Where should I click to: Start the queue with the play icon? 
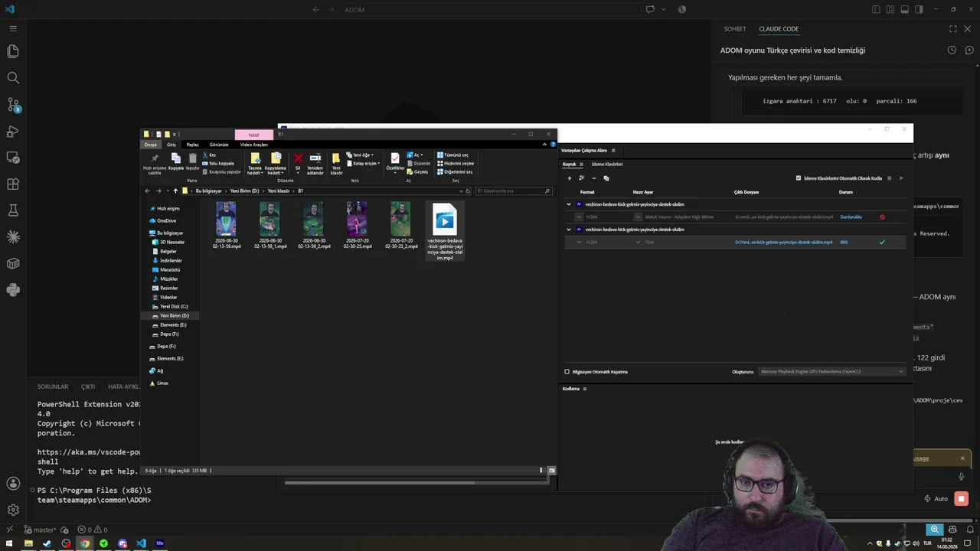pyautogui.click(x=901, y=178)
